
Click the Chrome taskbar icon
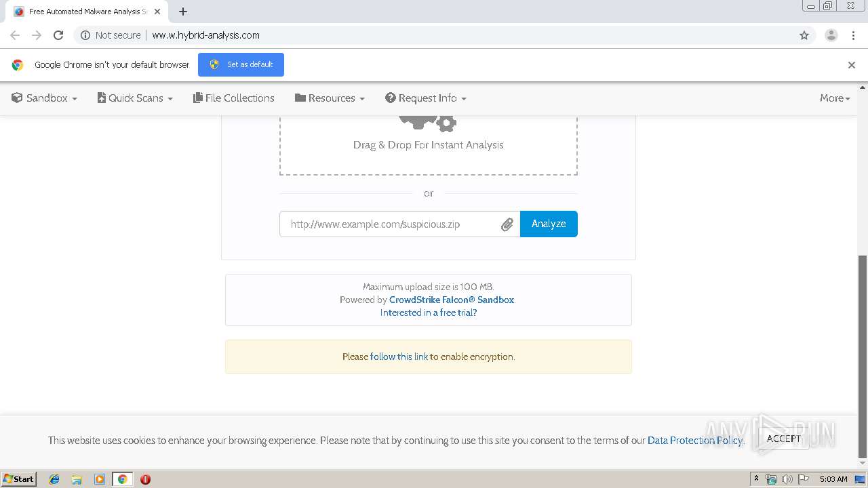(x=122, y=479)
